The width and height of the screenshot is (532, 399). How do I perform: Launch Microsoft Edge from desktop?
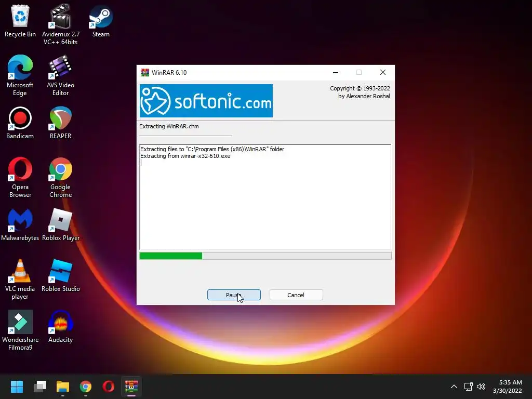[x=20, y=75]
